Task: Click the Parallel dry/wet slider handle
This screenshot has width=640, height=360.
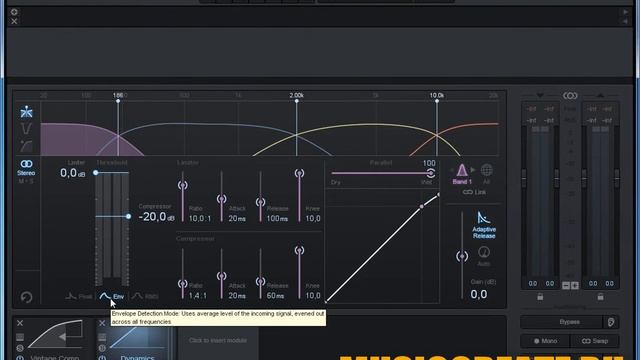Action: click(431, 173)
